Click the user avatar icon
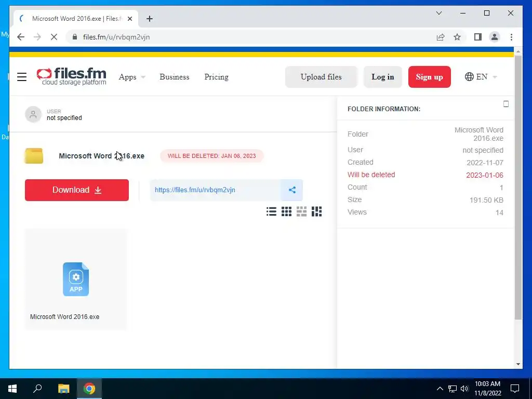 [33, 114]
